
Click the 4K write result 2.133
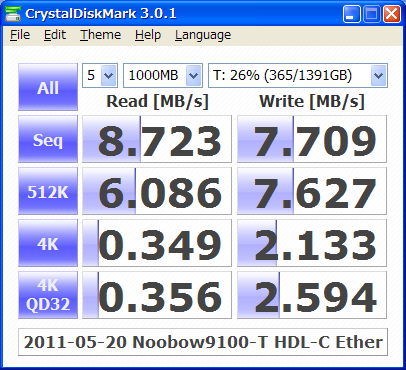pos(312,243)
